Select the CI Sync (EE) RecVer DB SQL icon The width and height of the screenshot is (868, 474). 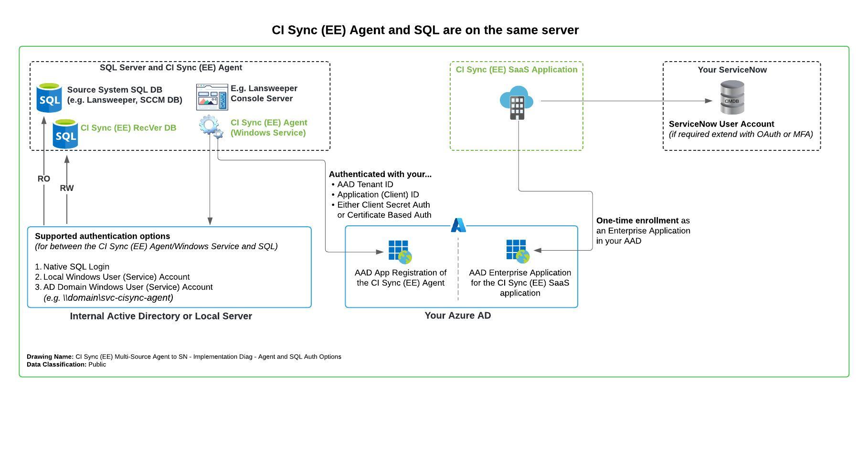pos(65,134)
